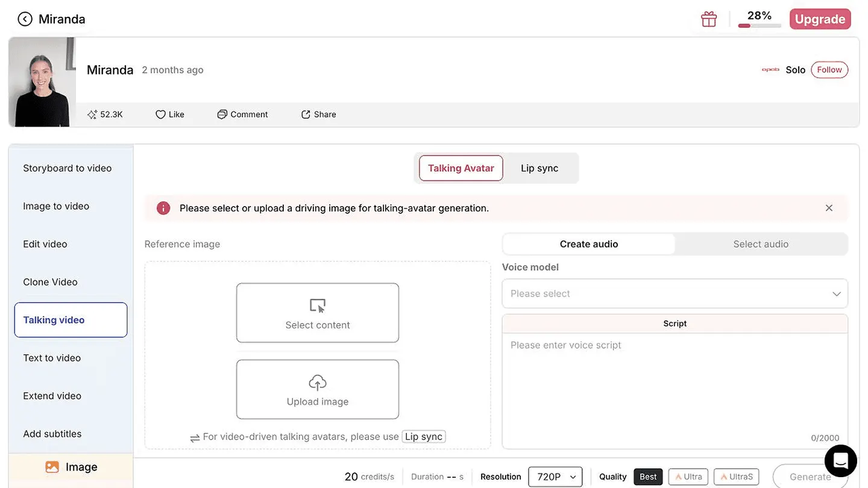Dismiss the driving image warning with X
Screen dimensions: 868x488
829,208
